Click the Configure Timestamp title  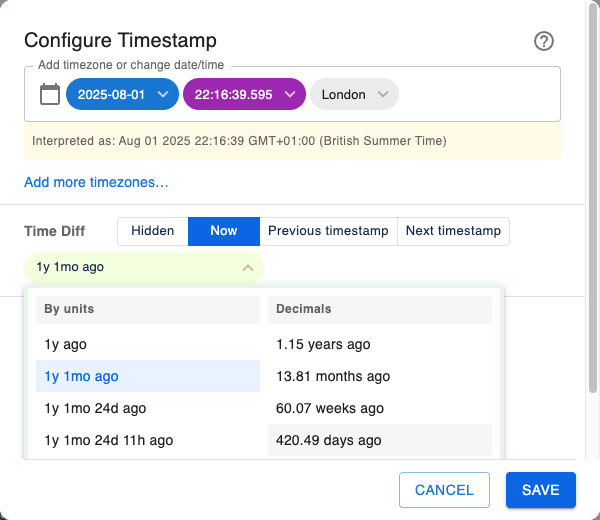[x=120, y=40]
